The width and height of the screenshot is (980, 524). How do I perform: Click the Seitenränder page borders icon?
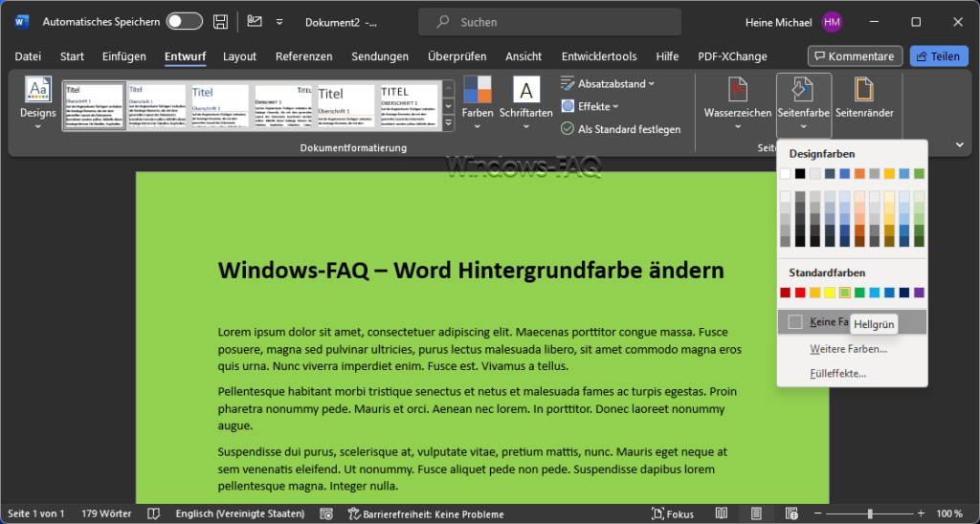[x=864, y=89]
